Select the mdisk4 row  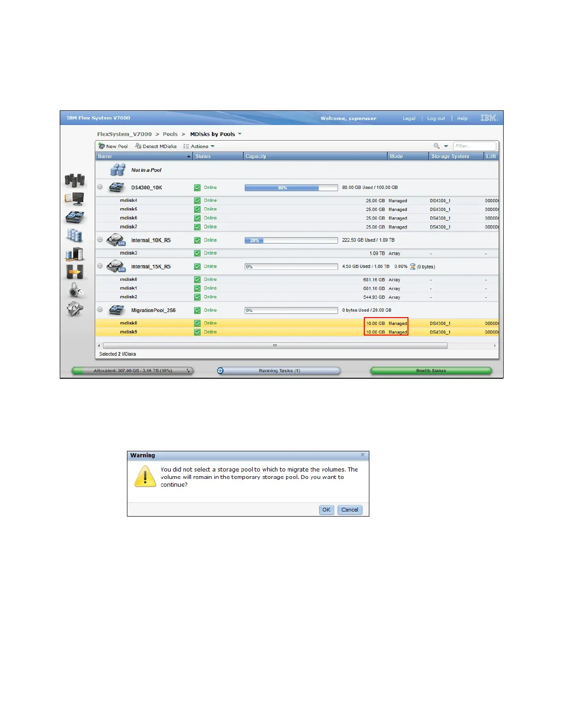point(297,200)
